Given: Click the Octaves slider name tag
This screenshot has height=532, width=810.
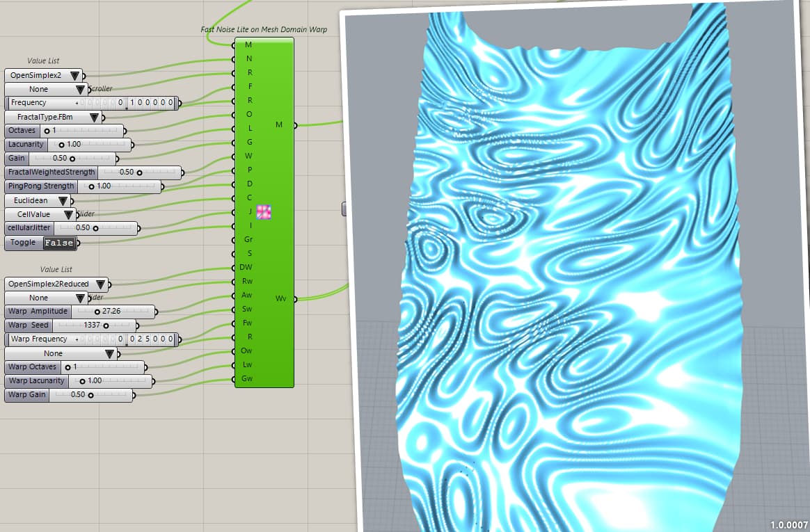Looking at the screenshot, I should (x=22, y=130).
